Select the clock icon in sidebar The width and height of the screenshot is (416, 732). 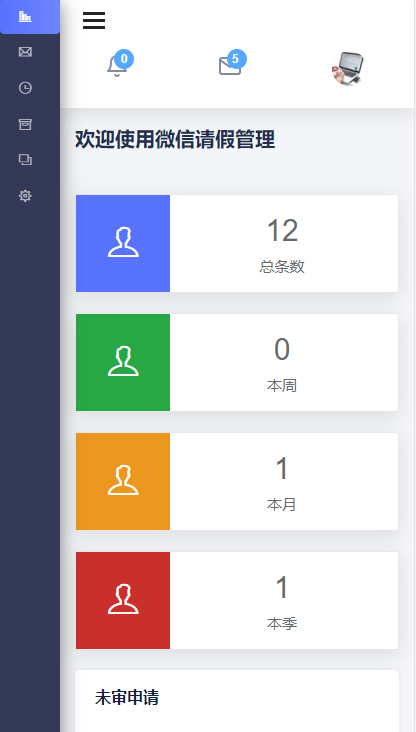pos(25,88)
